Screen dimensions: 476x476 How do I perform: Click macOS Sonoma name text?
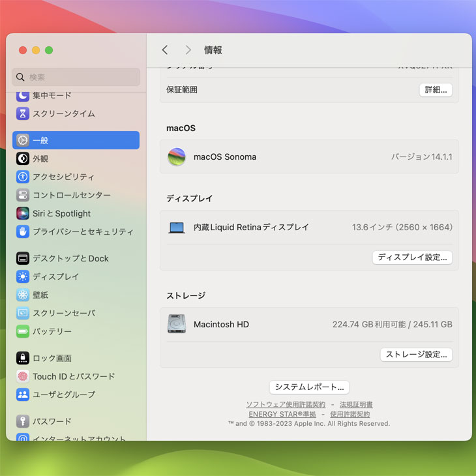tap(225, 156)
